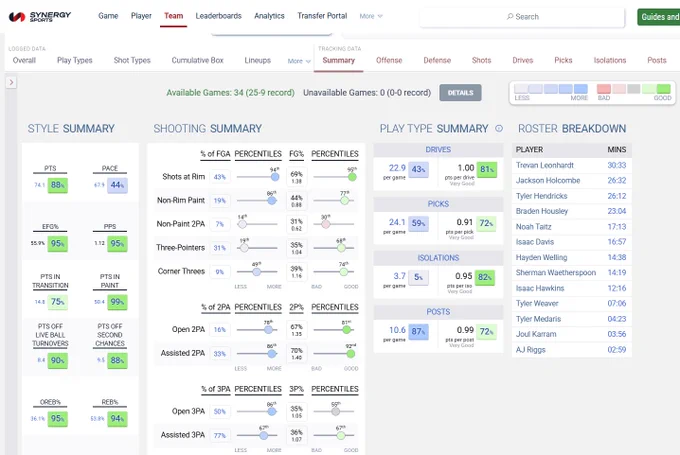The image size is (680, 455).
Task: Click the bright green GOOD legend swatch
Action: click(664, 89)
